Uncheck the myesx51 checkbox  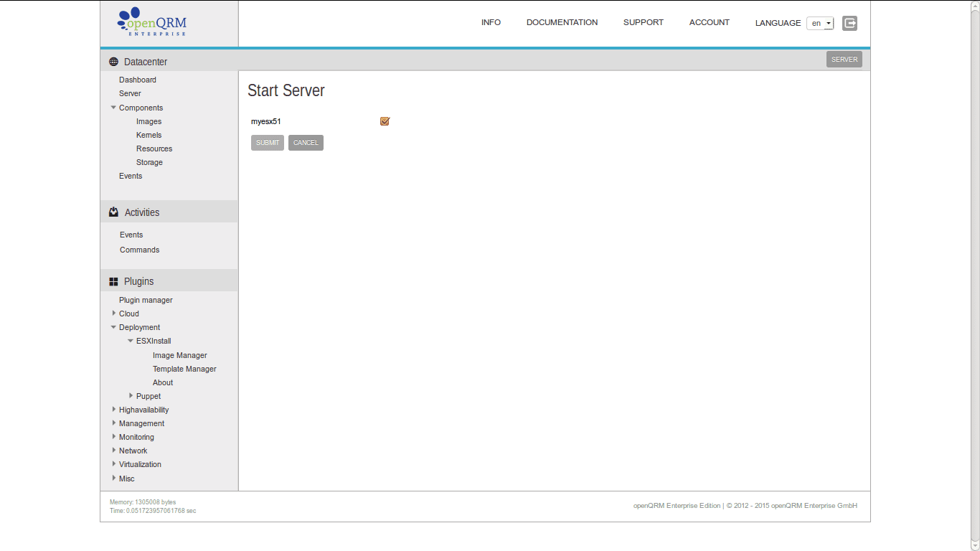click(385, 121)
